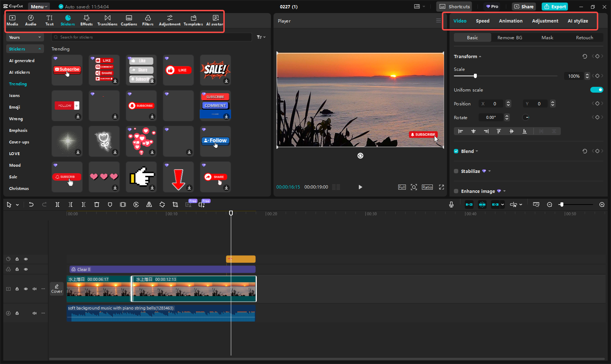Viewport: 611px width, 364px height.
Task: Enable the Stabilize checkbox
Action: point(456,171)
